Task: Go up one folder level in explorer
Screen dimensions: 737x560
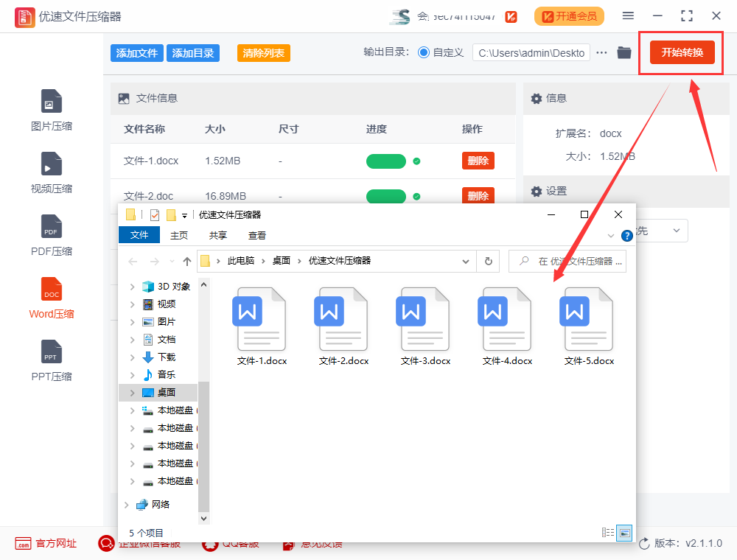Action: coord(187,261)
